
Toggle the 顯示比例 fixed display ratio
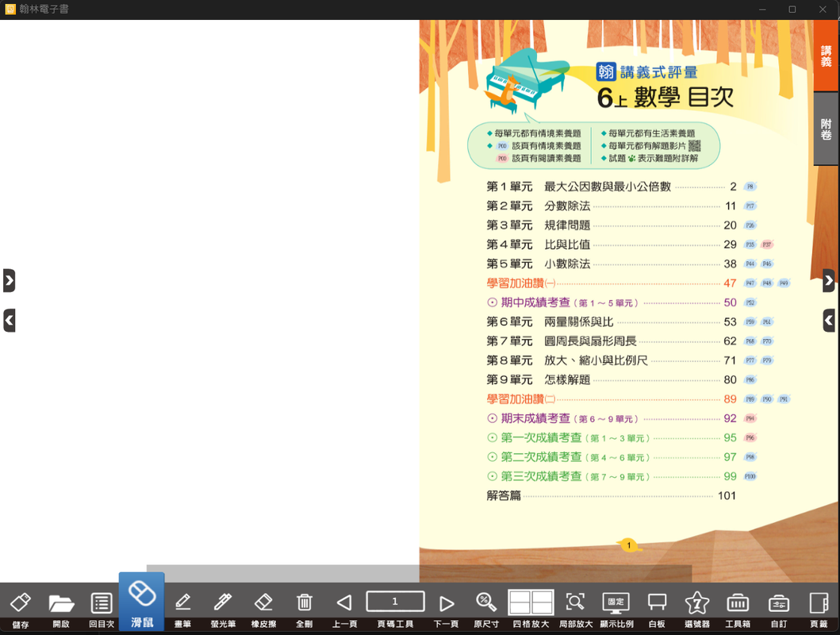pos(616,602)
